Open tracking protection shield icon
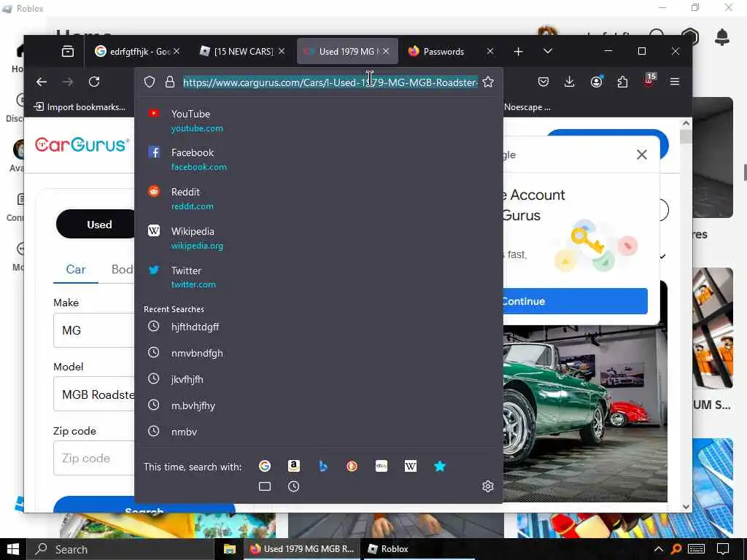 150,82
